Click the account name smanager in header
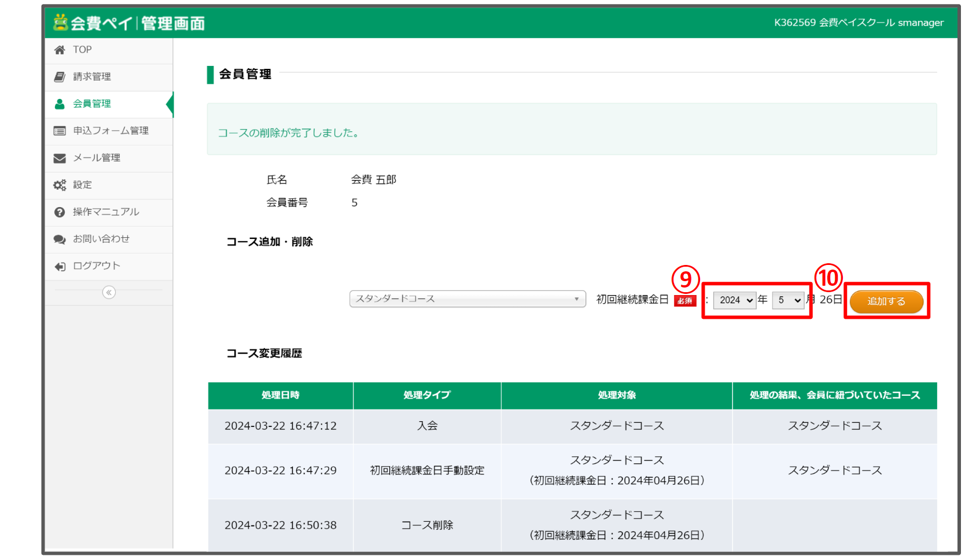 [920, 23]
